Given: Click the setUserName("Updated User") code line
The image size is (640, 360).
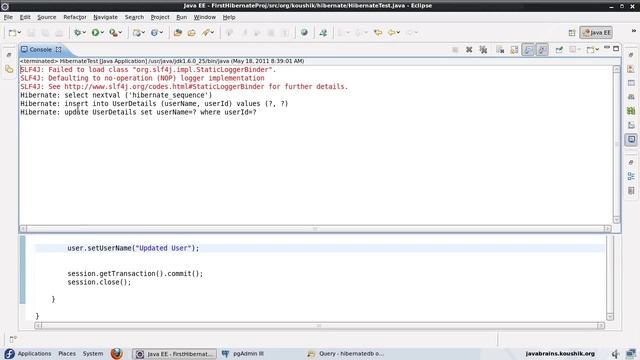Looking at the screenshot, I should click(x=133, y=248).
